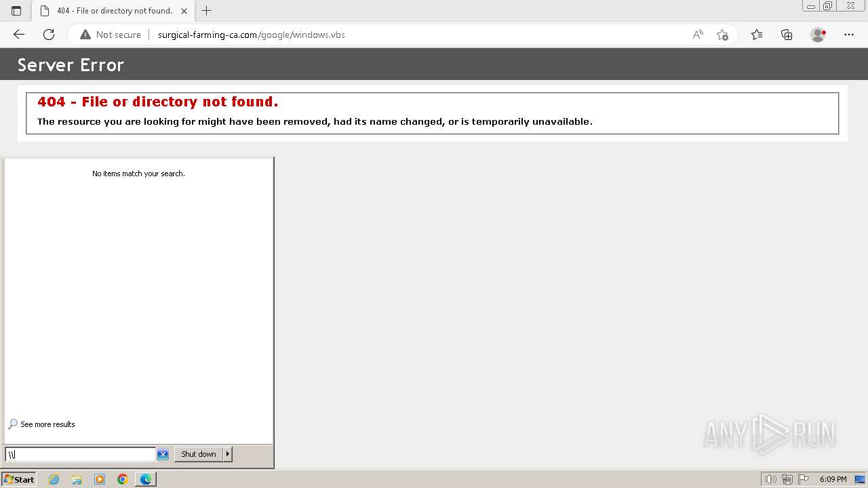This screenshot has height=488, width=868.
Task: Open Windows Explorer from the taskbar
Action: (77, 479)
